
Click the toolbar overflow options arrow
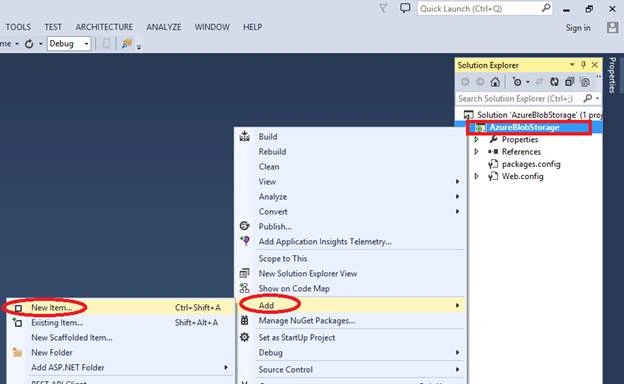[139, 47]
